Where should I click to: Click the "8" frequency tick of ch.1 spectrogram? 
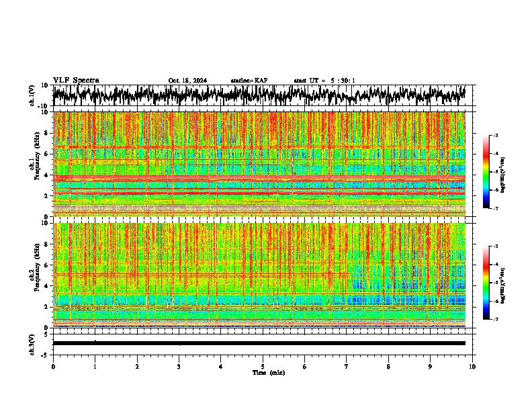pos(46,133)
